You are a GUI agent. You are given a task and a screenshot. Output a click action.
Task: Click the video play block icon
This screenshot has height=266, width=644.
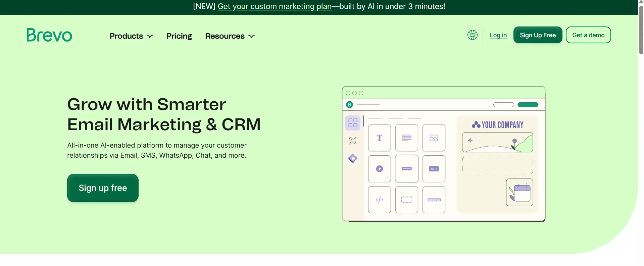tap(379, 169)
